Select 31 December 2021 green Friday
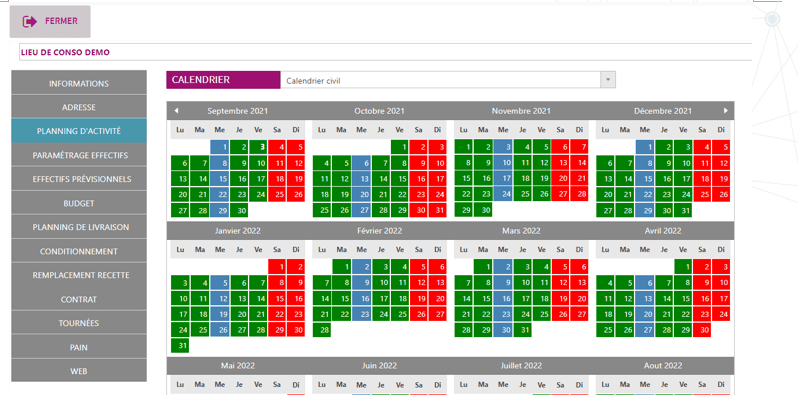 tap(683, 211)
